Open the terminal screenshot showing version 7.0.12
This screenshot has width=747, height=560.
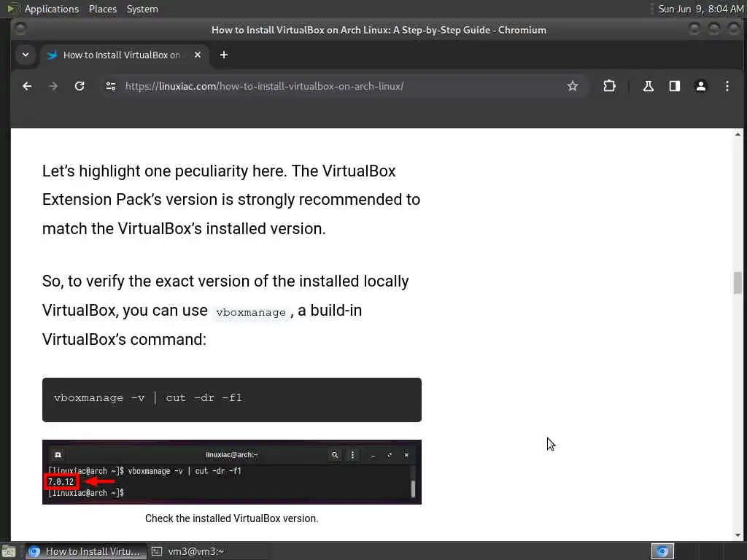[231, 472]
